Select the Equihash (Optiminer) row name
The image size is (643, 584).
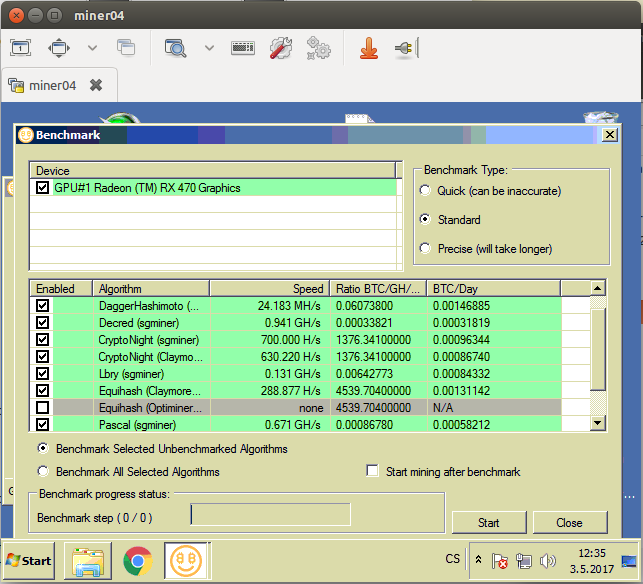click(x=150, y=408)
